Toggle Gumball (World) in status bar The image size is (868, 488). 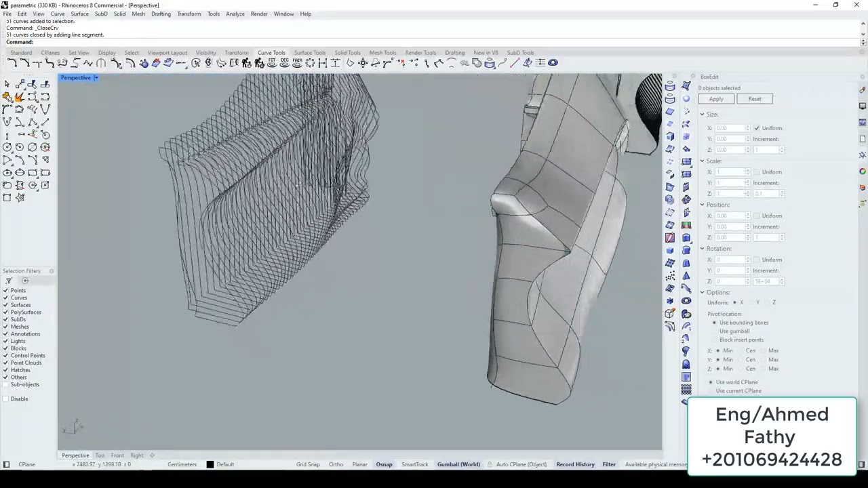click(458, 464)
